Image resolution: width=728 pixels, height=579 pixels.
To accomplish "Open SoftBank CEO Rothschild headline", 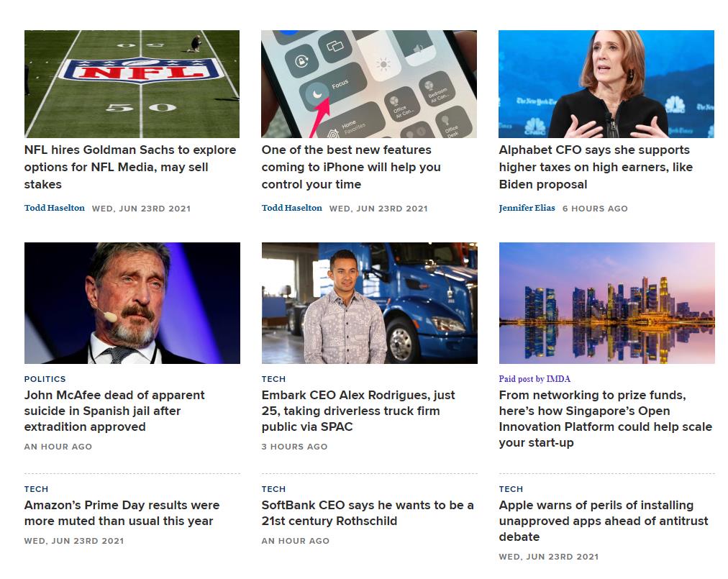I will click(368, 513).
